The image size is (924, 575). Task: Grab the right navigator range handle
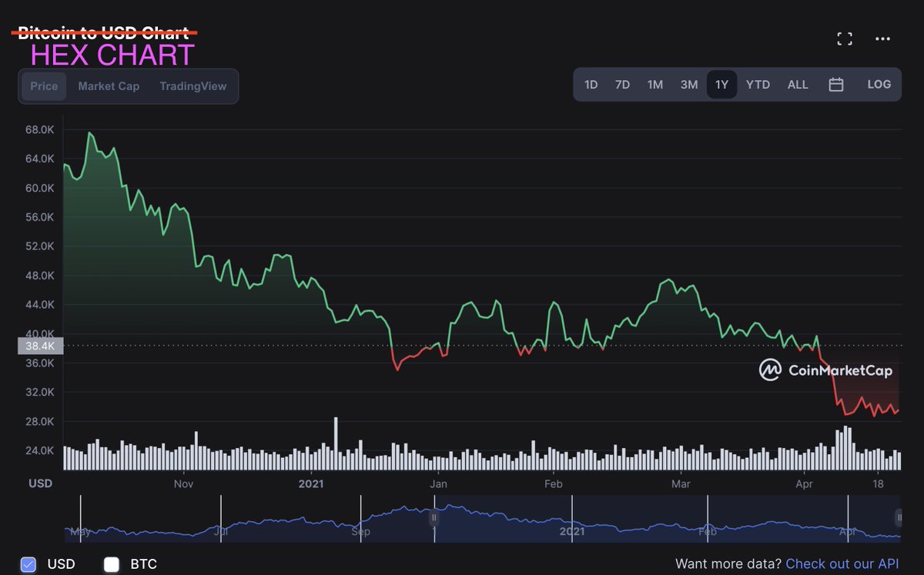tap(898, 517)
